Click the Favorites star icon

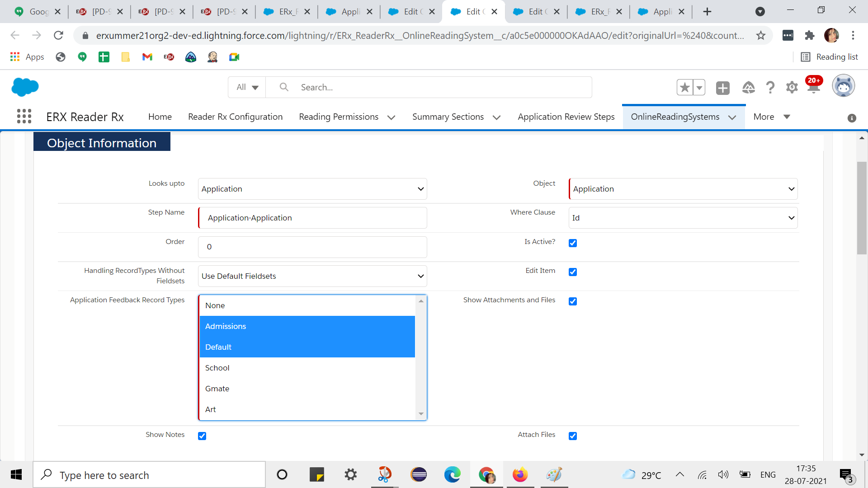684,87
